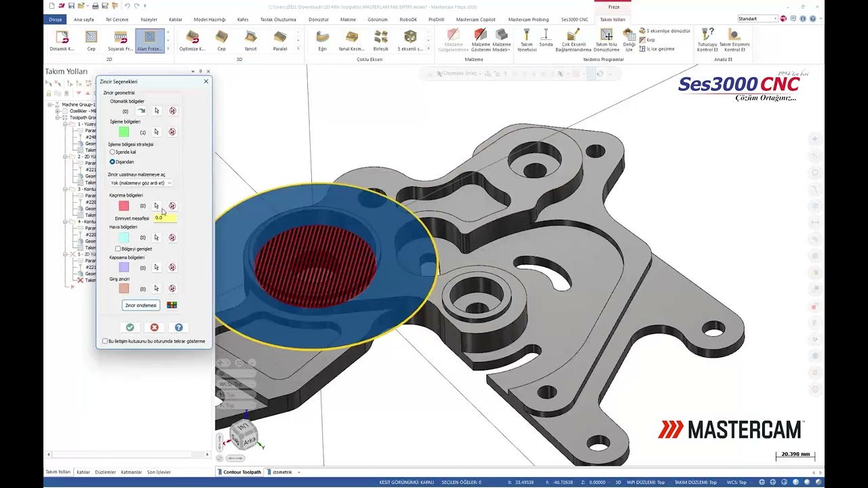Switch to the Görünüm ribbon tab
This screenshot has width=868, height=488.
pos(378,20)
